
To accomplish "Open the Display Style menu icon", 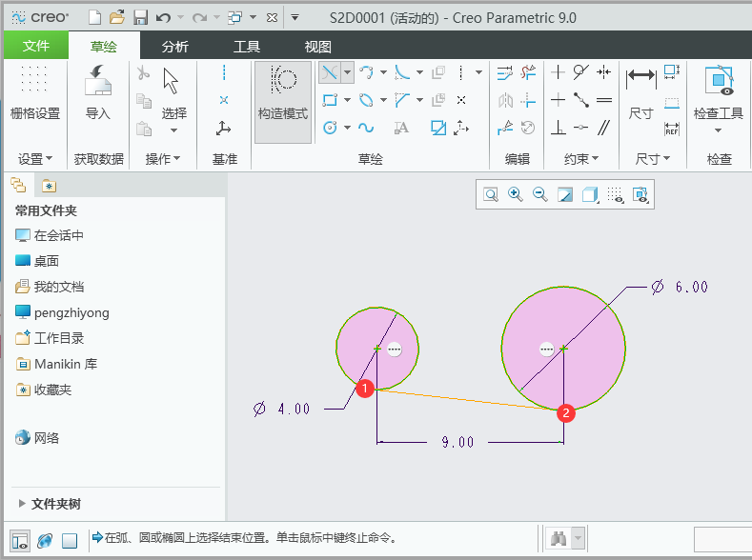I will tap(590, 194).
